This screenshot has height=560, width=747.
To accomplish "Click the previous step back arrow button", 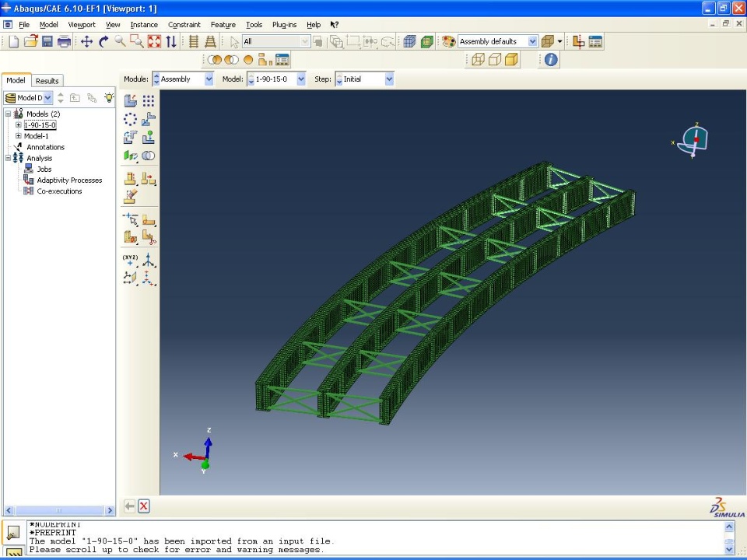I will pos(129,506).
